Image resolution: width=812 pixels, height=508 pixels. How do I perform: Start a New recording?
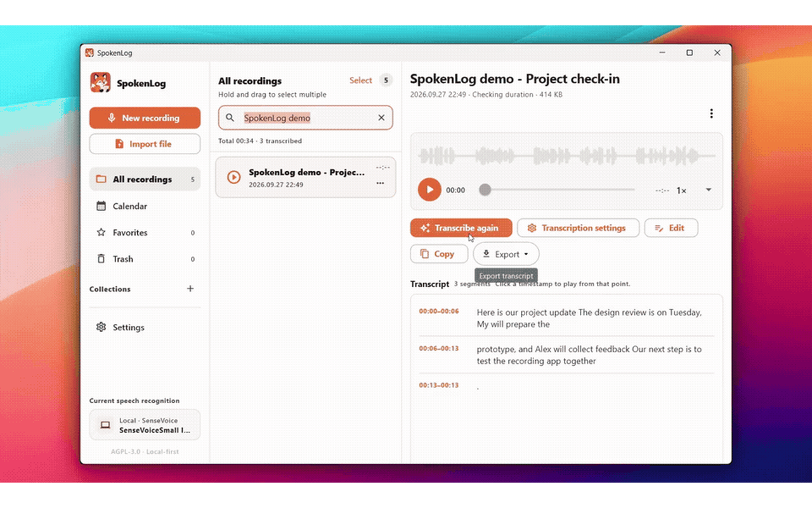point(145,117)
